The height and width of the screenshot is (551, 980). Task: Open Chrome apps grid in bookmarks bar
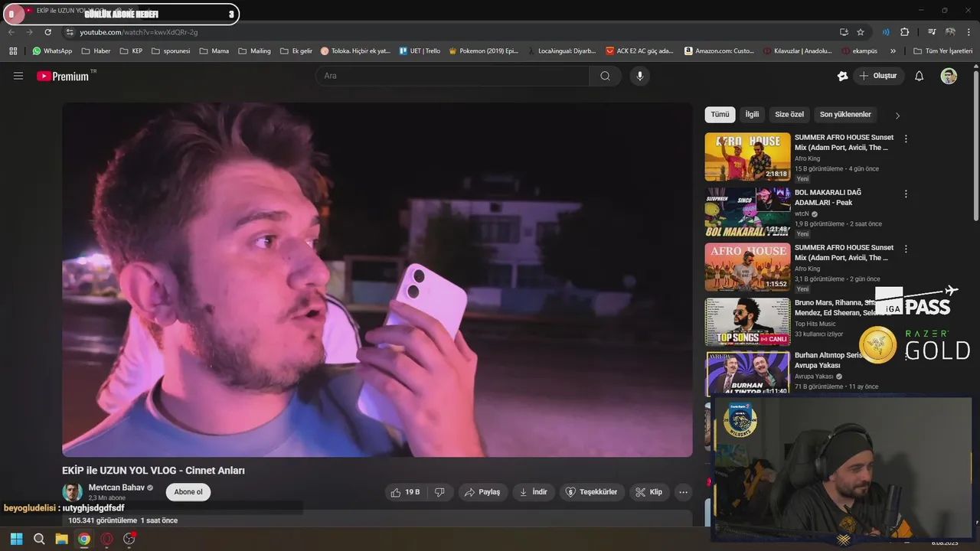coord(13,51)
